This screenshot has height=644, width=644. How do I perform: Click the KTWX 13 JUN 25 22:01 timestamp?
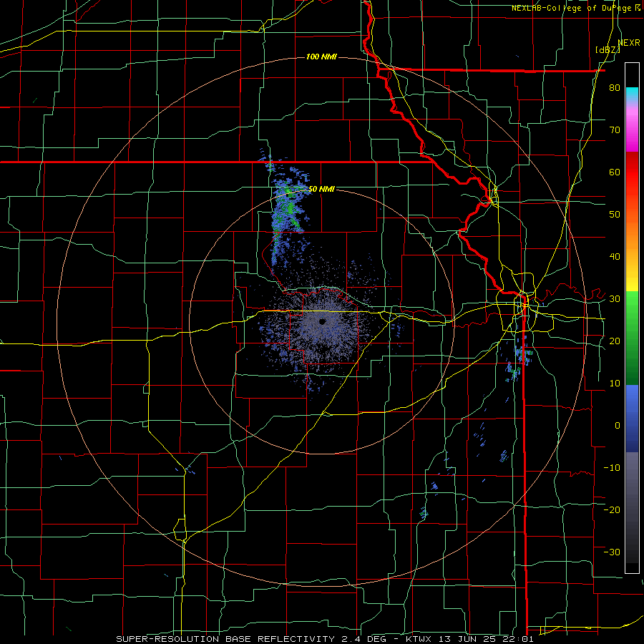click(x=469, y=639)
